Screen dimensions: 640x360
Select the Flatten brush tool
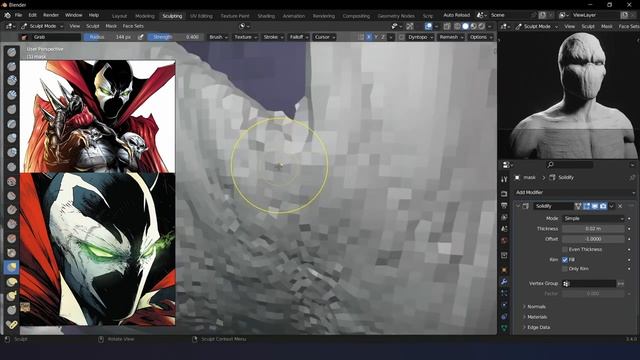coord(12,196)
